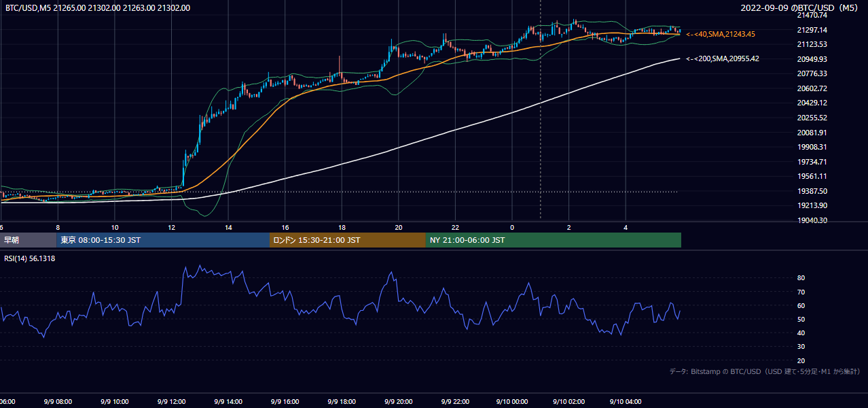Click the BTC/USD,M5 OHLC header text
Screen dimensions: 868x408
(98, 8)
